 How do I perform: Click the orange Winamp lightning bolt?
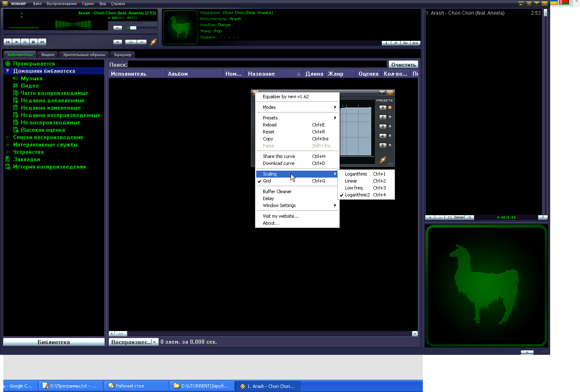(x=153, y=42)
